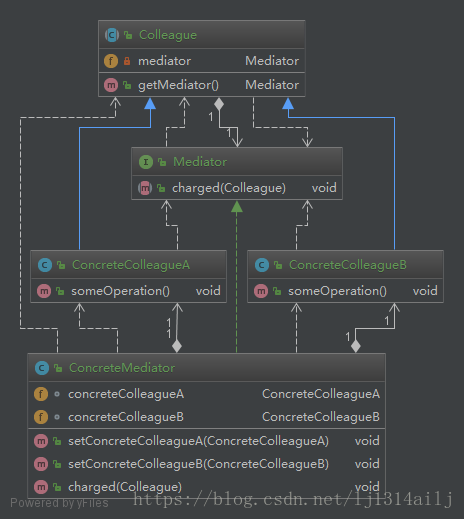This screenshot has width=464, height=519.
Task: Click the public icon beside ConcreteMediator name
Action: coord(58,368)
